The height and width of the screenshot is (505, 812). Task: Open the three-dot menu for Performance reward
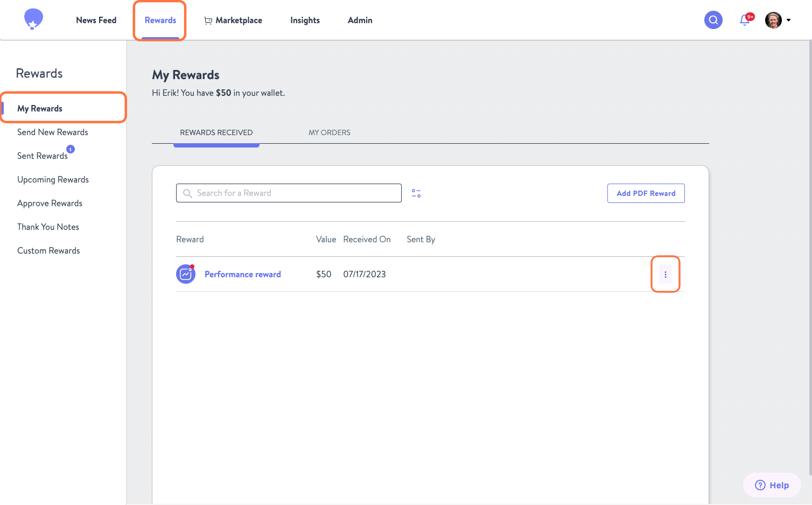[666, 275]
